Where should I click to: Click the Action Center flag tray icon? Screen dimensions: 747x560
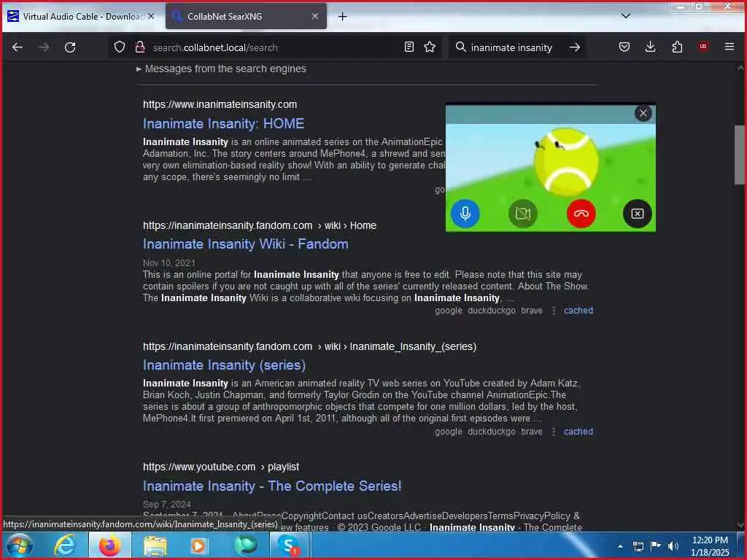tap(656, 546)
